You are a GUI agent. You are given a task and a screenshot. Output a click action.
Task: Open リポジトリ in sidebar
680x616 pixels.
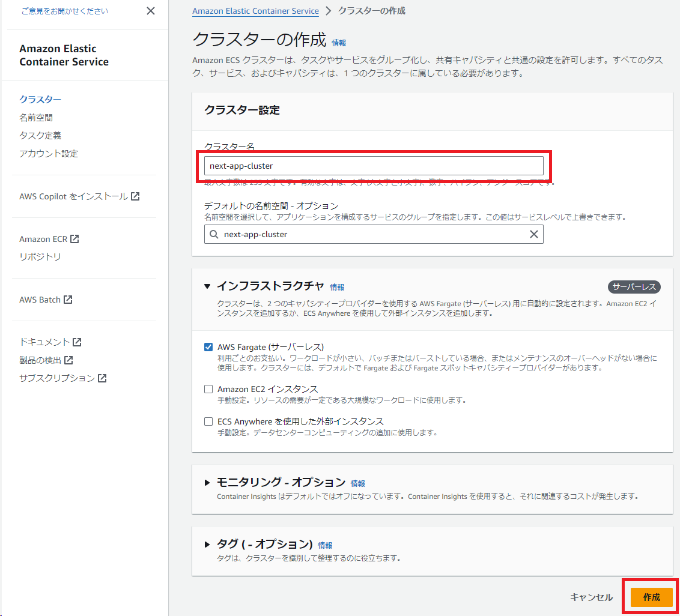pyautogui.click(x=40, y=256)
